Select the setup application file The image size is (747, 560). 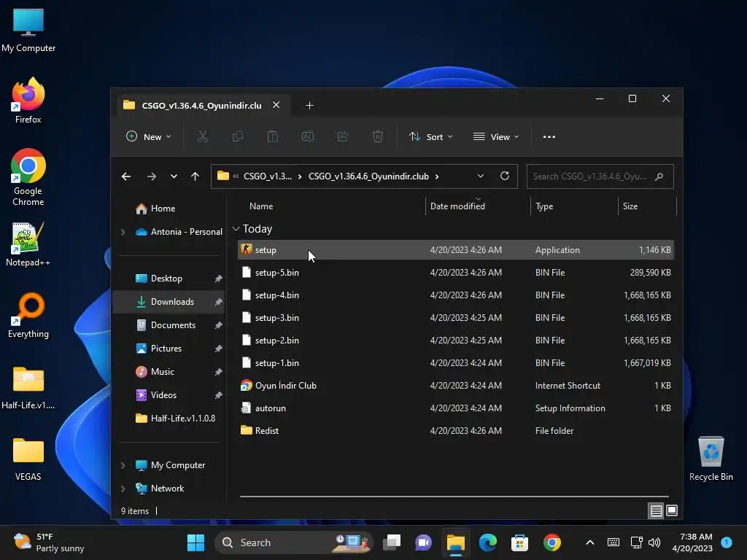[456, 250]
